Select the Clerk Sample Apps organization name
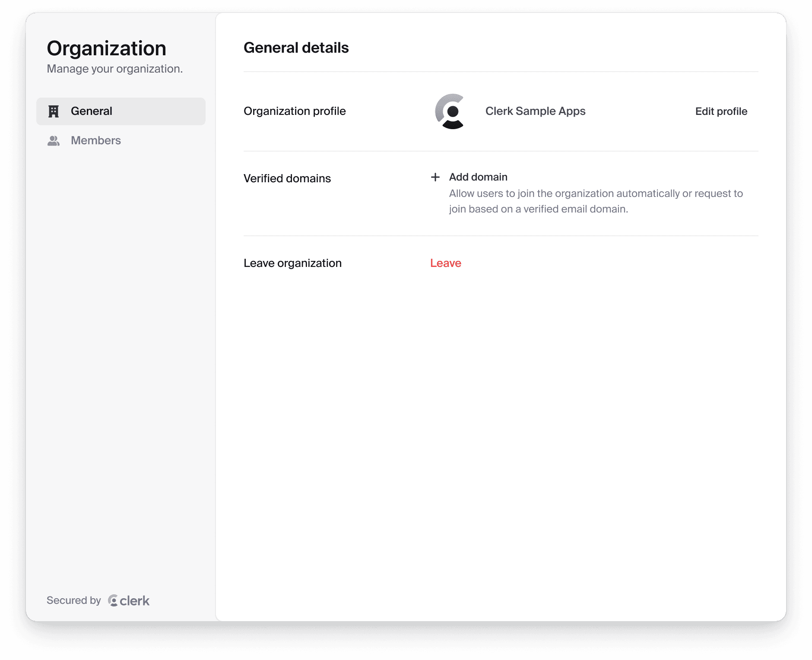 tap(535, 111)
